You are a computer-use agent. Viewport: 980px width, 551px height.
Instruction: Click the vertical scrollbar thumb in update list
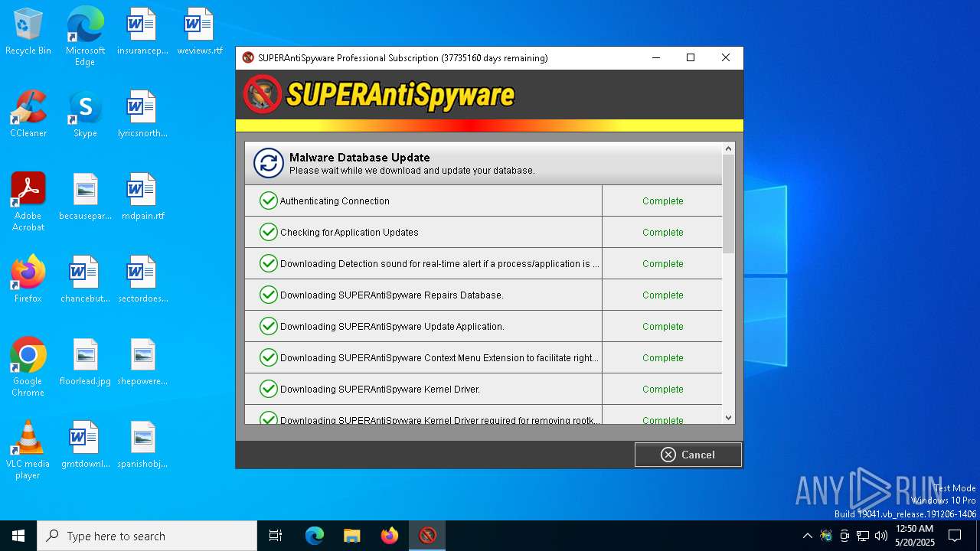728,204
